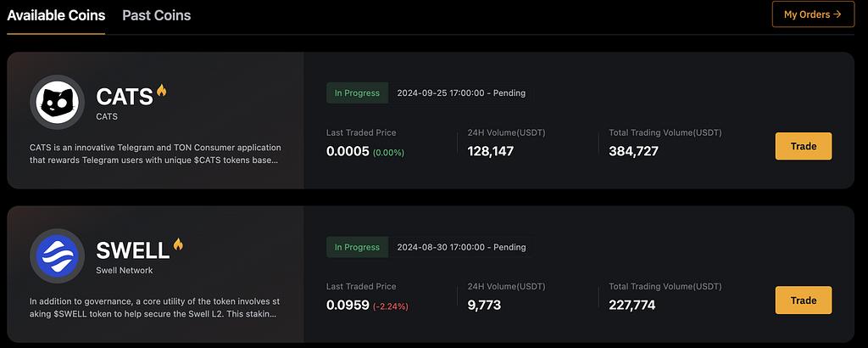This screenshot has width=868, height=348.
Task: Click the flame icon beside CATS
Action: click(x=161, y=91)
